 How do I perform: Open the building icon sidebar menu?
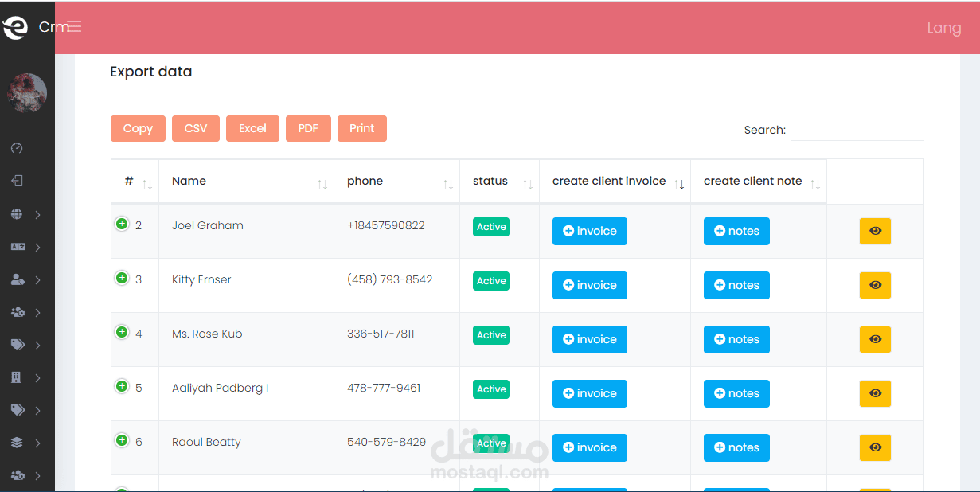(x=16, y=377)
